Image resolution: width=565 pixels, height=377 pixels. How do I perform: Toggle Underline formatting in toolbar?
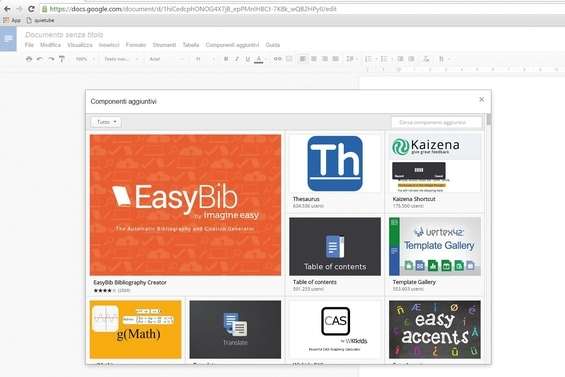click(x=248, y=59)
